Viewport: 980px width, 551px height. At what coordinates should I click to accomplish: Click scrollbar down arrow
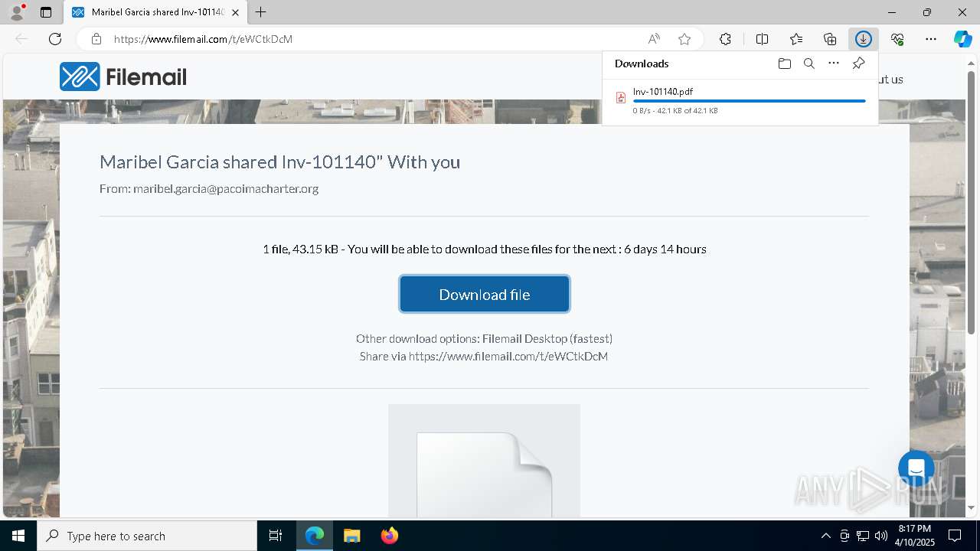pos(972,508)
